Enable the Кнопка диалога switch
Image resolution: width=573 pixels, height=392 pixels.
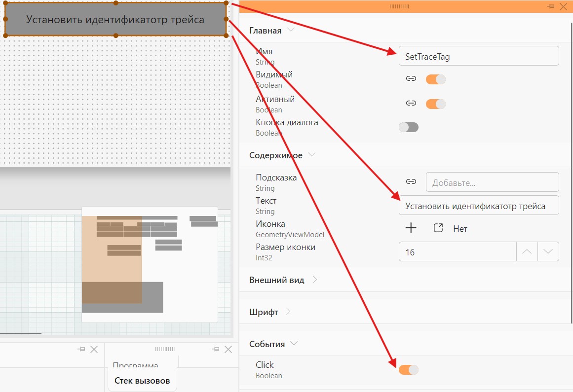click(x=409, y=127)
